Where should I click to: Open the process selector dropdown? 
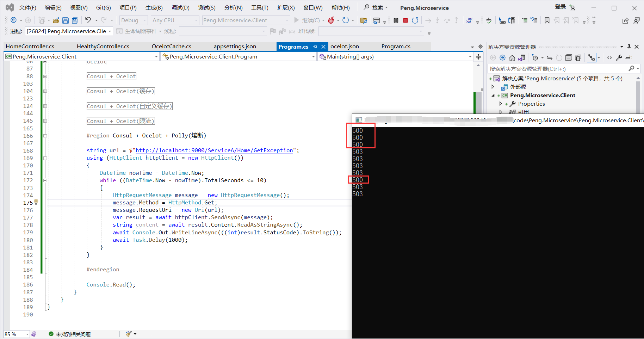[69, 31]
